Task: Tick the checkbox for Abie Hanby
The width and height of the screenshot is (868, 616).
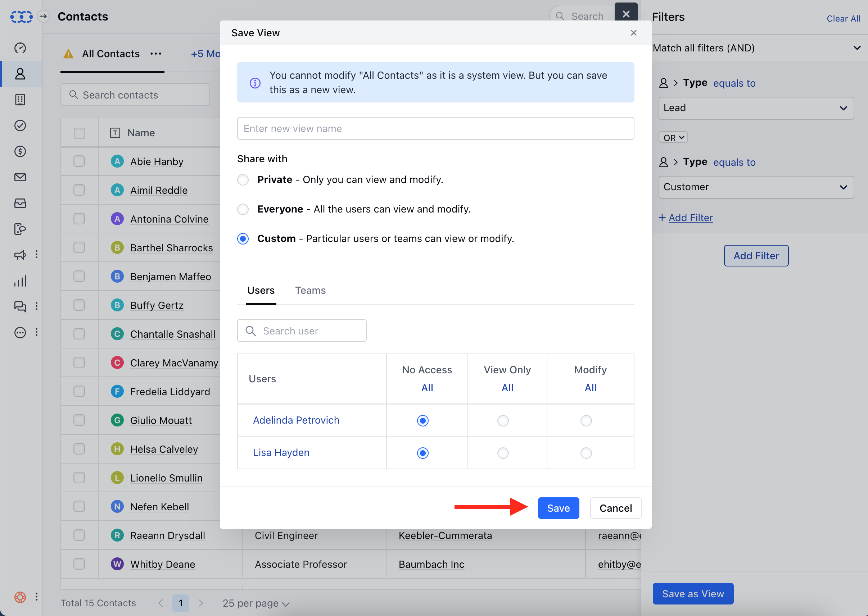Action: 79,161
